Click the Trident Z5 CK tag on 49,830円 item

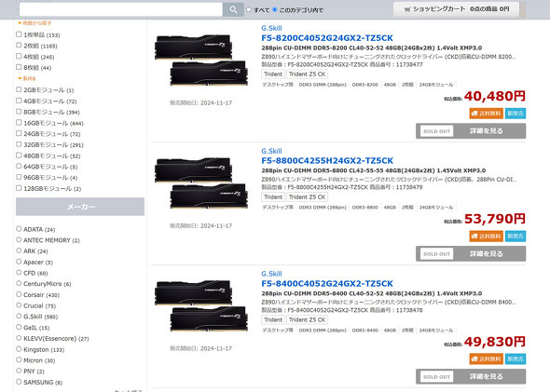307,319
